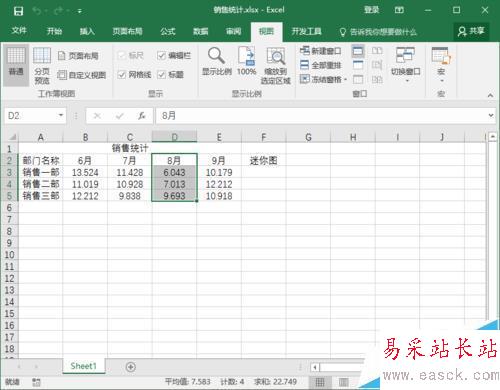Switch to Normal view from status bar
500x390 pixels.
[320, 382]
